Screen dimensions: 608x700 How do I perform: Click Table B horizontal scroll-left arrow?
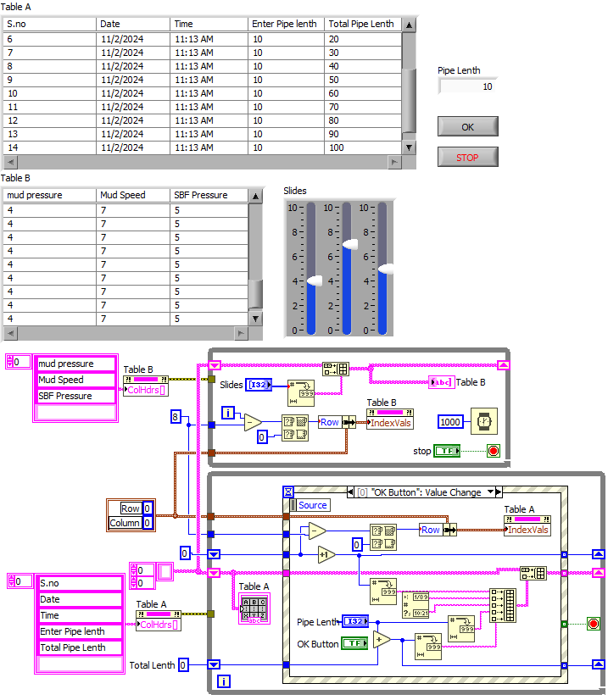[10, 333]
